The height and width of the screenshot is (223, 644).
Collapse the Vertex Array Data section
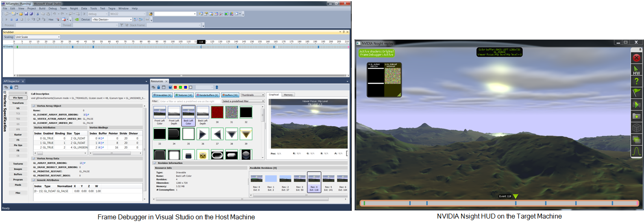34,158
